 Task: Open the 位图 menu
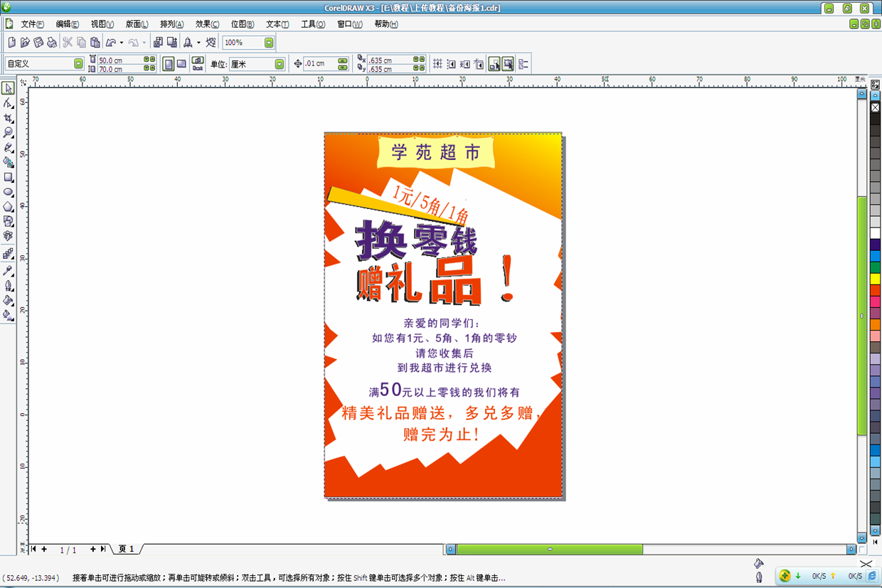(242, 24)
